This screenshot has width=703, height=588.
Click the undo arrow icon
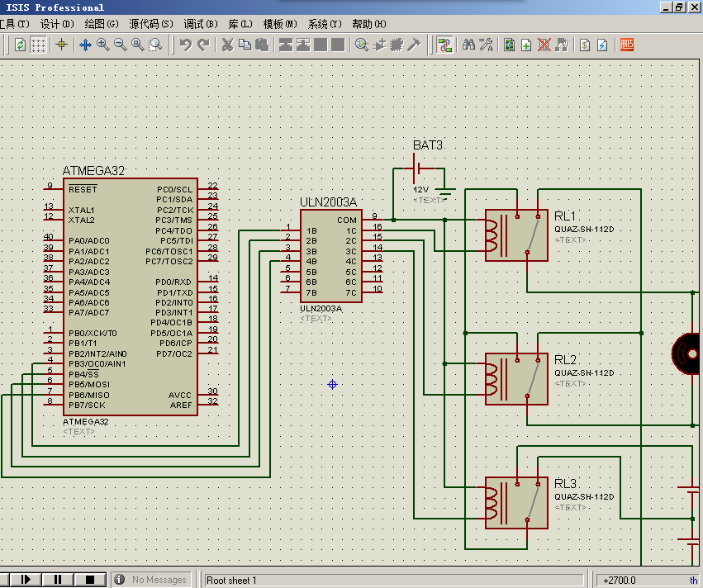186,45
